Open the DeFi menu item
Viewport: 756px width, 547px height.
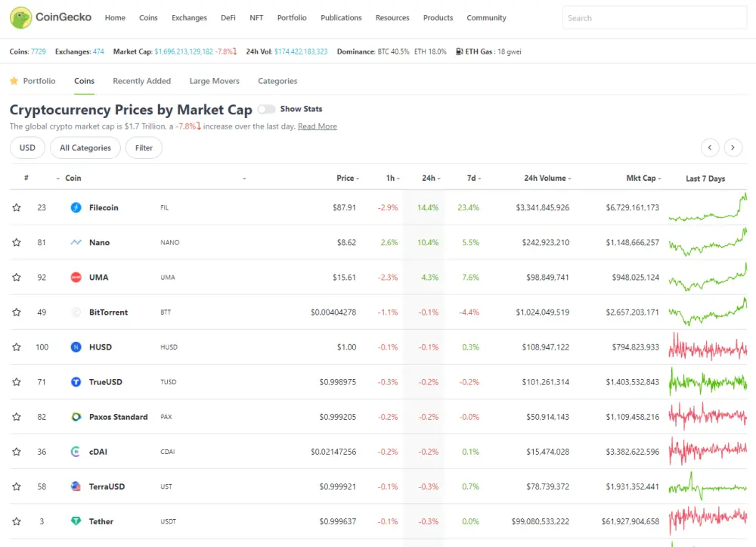[228, 18]
